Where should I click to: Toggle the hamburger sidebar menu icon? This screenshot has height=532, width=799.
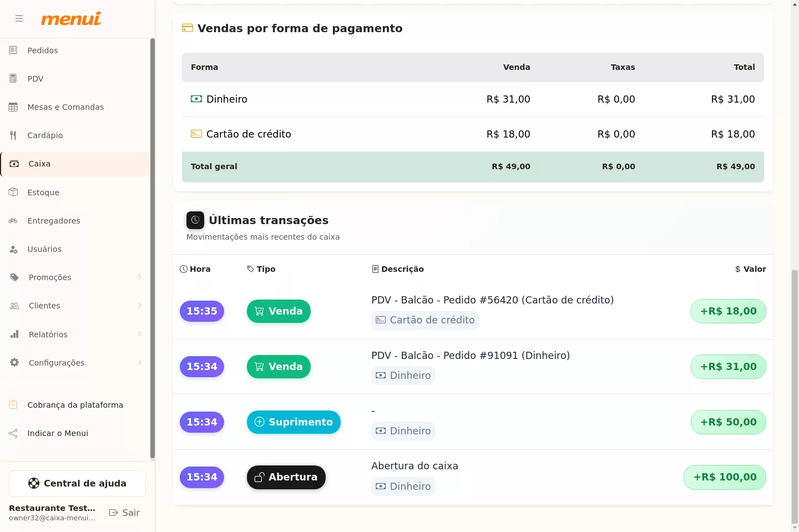coord(19,19)
